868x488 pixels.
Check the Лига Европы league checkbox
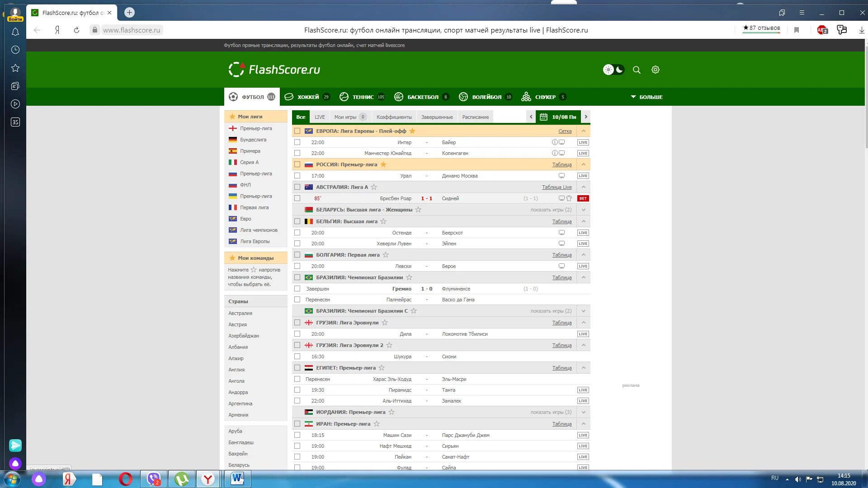coord(297,131)
